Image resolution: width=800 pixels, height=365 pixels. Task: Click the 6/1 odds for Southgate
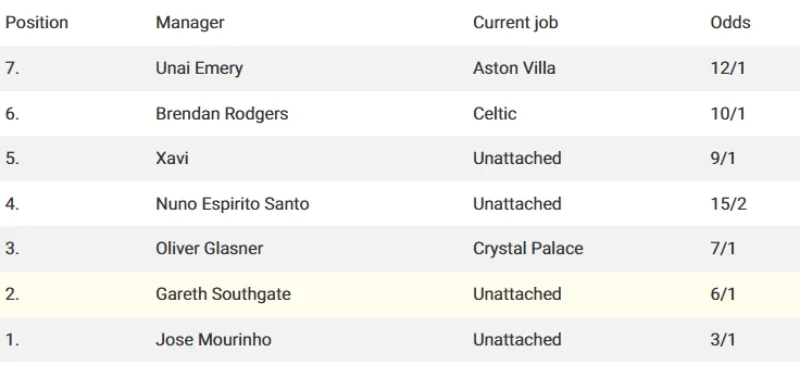722,294
